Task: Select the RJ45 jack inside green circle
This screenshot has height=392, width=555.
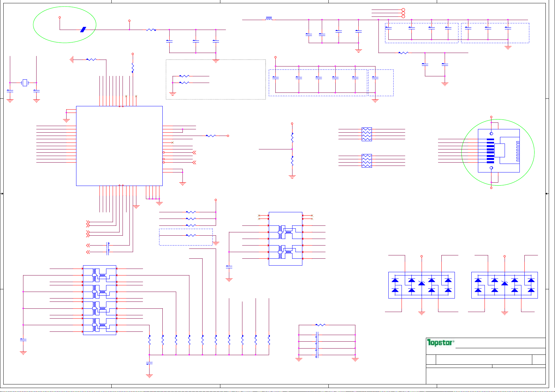Action: click(499, 151)
